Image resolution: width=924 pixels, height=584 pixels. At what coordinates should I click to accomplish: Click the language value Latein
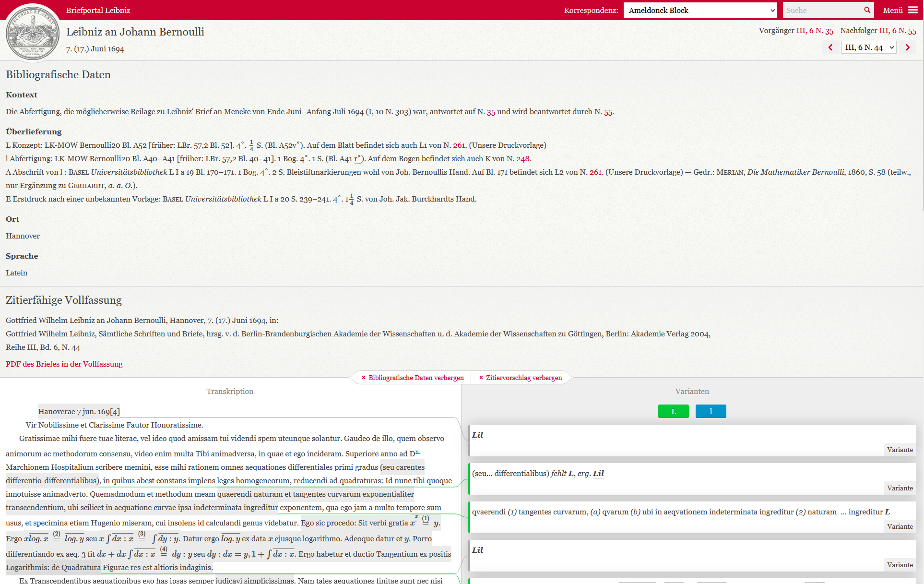click(16, 273)
